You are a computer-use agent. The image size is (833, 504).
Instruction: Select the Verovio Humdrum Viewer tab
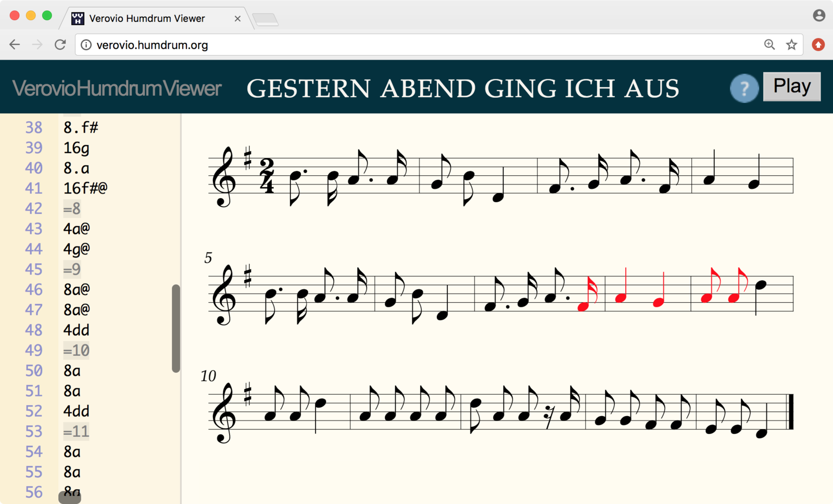[147, 19]
